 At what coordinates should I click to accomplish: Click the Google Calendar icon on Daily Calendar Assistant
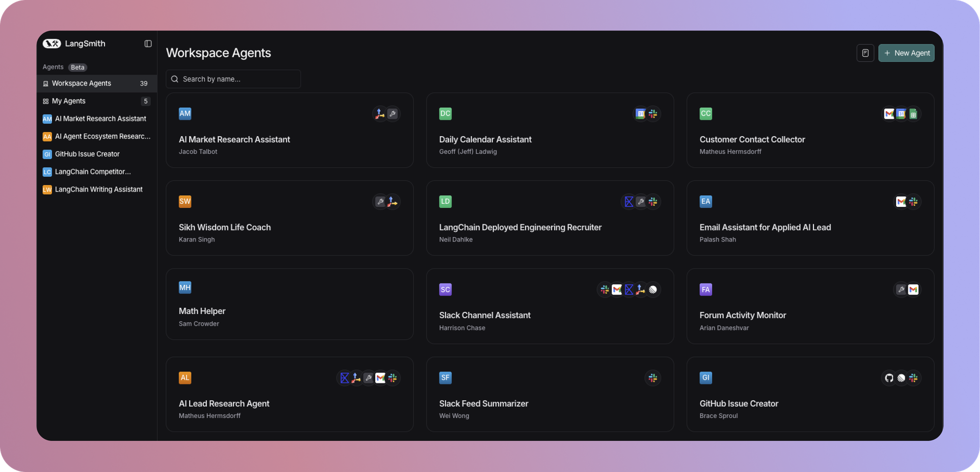[640, 114]
